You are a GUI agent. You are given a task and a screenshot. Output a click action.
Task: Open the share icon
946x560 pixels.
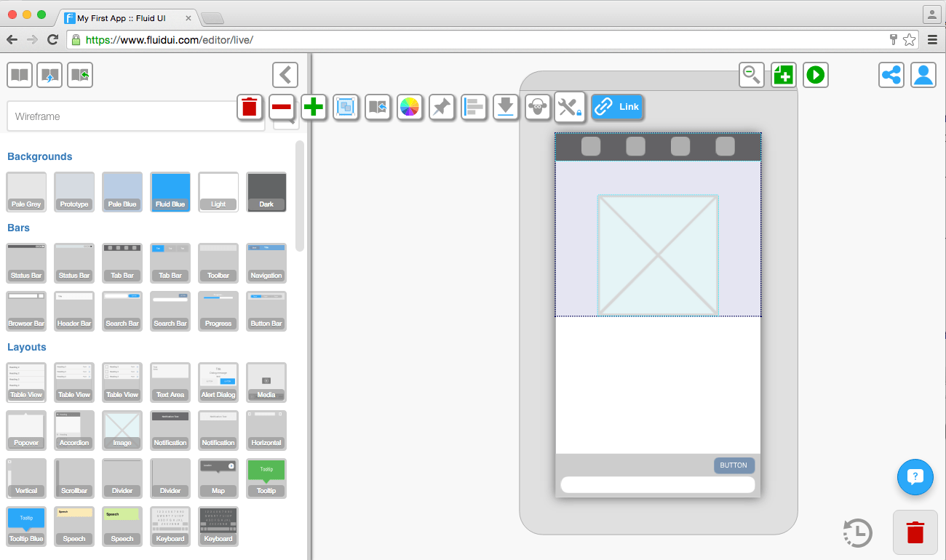click(891, 75)
